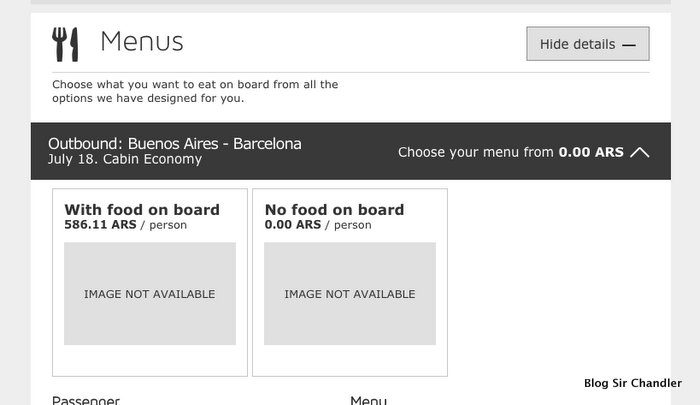Screen dimensions: 700x405
Task: Click the Outbound: Buenos Aires - Barcelona header
Action: 175,144
